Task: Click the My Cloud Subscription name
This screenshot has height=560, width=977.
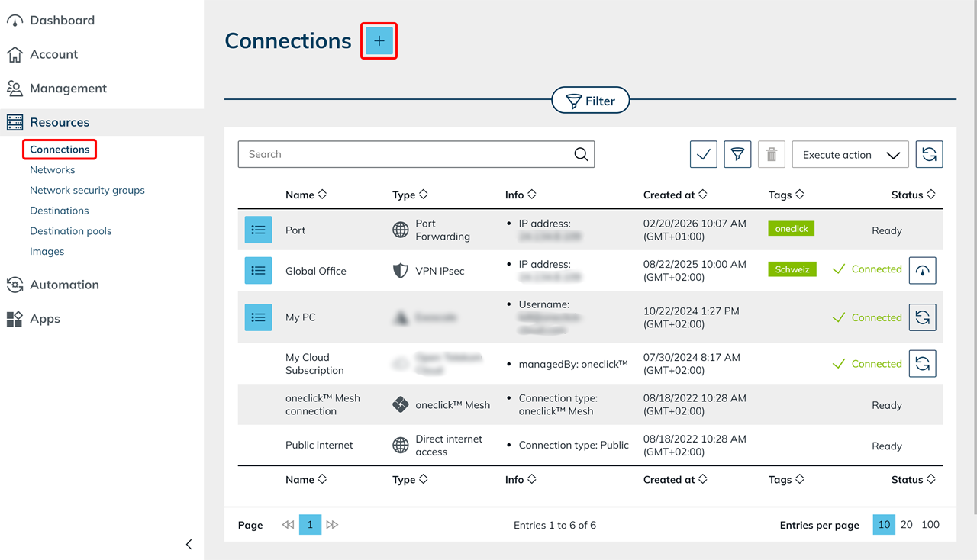Action: [x=314, y=364]
